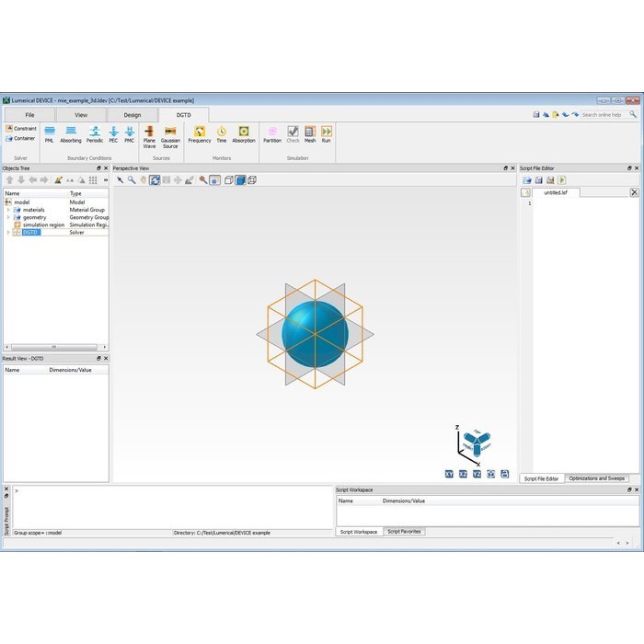
Task: Float the Objects Tree panel
Action: coord(98,168)
